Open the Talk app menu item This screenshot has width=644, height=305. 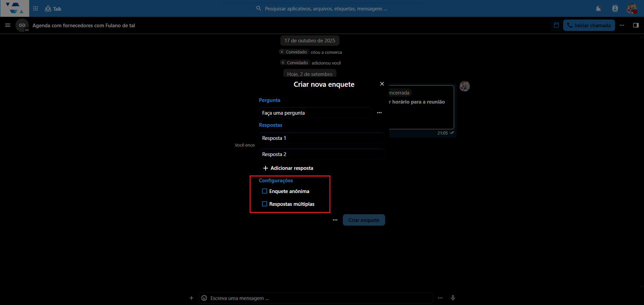pos(53,9)
